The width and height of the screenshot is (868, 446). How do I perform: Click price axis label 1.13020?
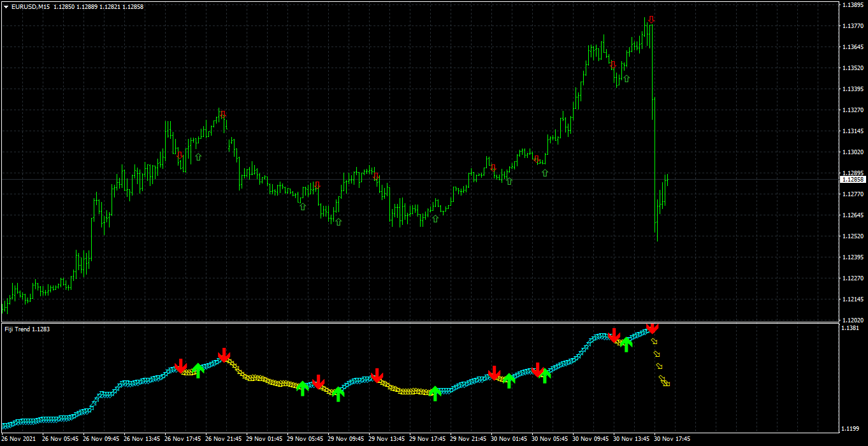853,152
